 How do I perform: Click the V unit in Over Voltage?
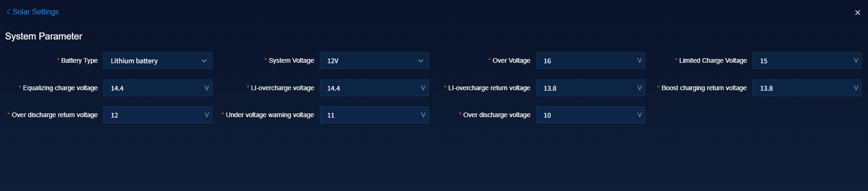[x=639, y=61]
